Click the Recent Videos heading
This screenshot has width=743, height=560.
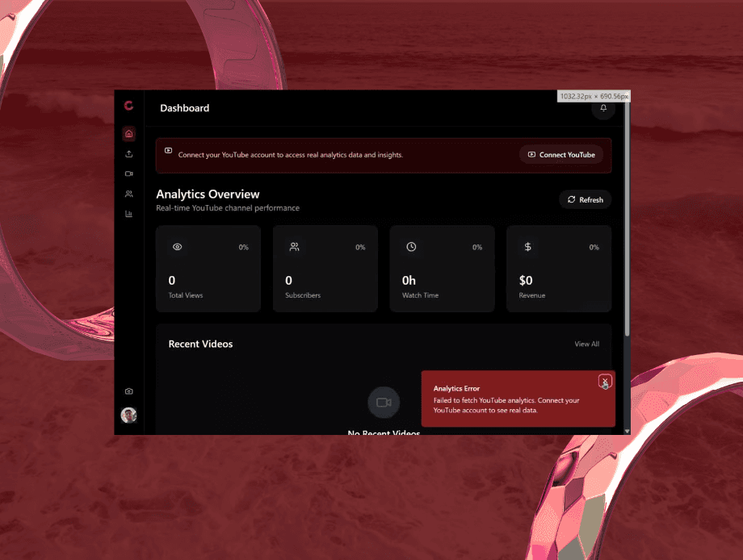coord(200,344)
